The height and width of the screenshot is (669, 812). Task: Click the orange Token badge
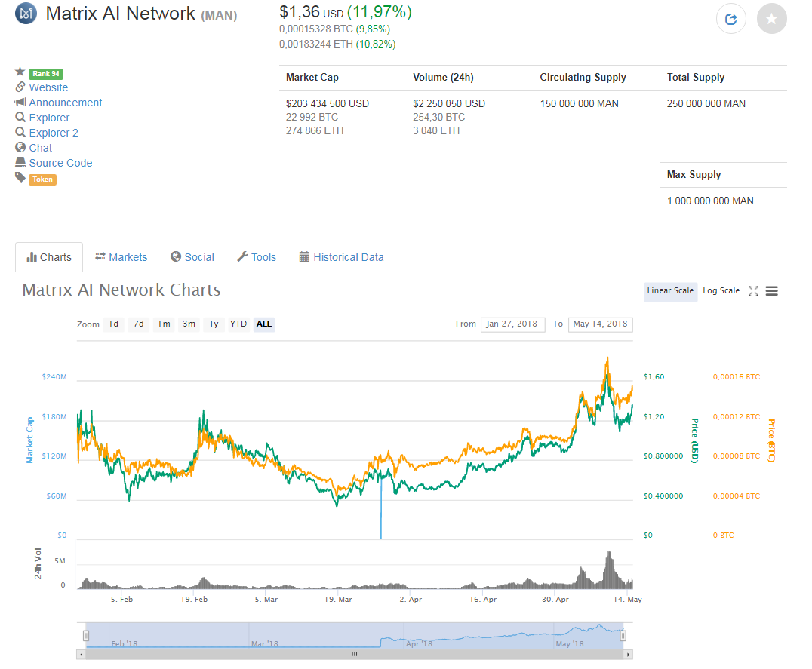pyautogui.click(x=42, y=180)
